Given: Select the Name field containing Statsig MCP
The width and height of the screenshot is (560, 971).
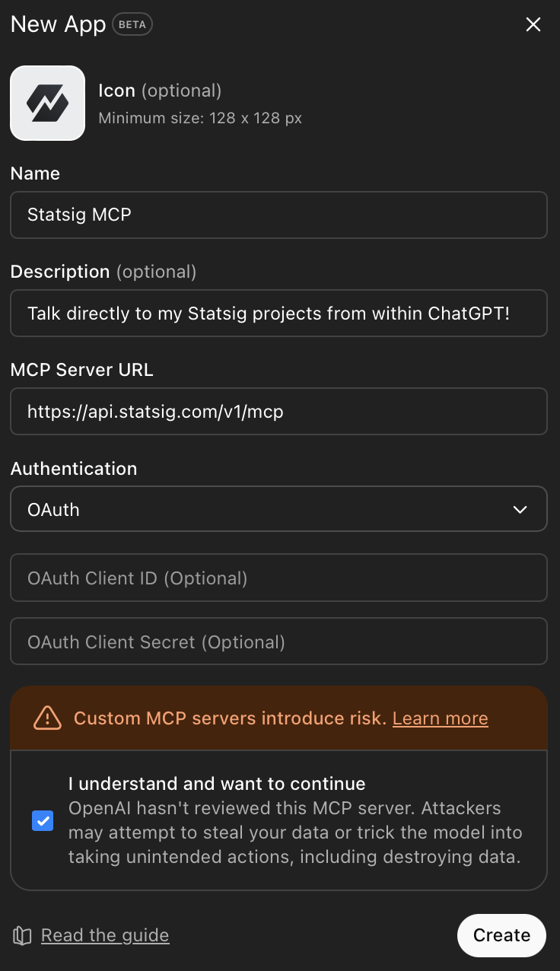Looking at the screenshot, I should [278, 215].
